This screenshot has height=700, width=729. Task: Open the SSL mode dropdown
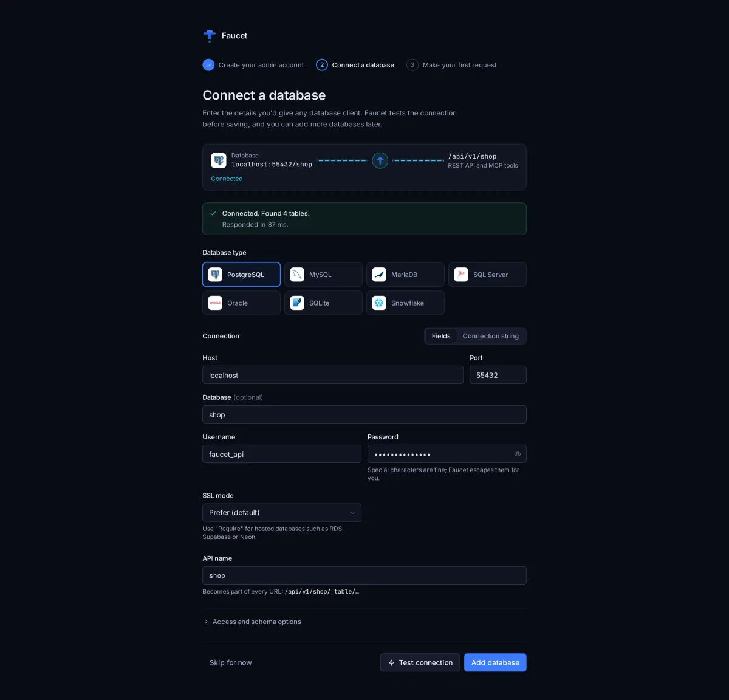click(x=282, y=512)
